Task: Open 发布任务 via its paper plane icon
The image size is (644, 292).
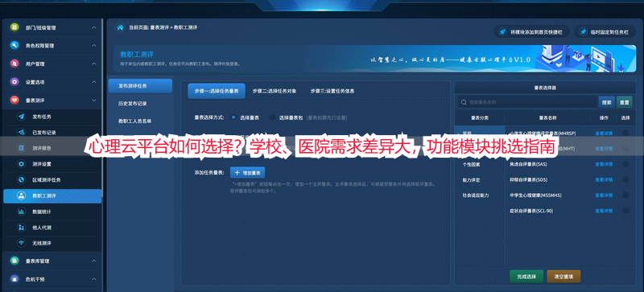Action: pos(22,117)
